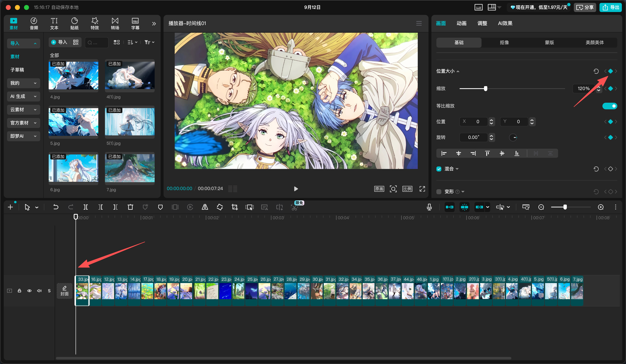
Task: Play the preview video
Action: [x=296, y=189]
